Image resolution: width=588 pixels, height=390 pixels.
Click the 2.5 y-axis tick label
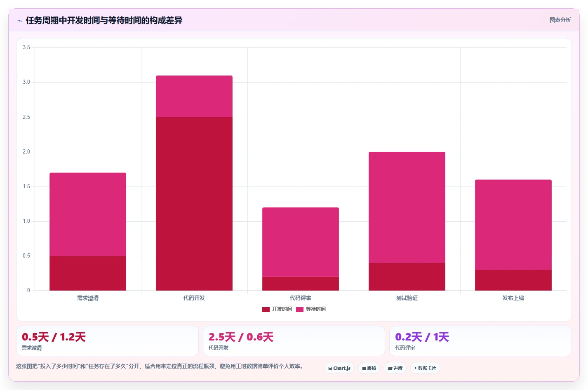[26, 117]
